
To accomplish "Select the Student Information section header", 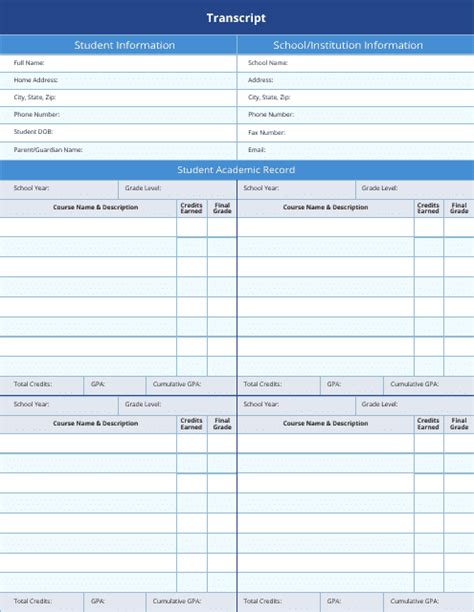I will tap(118, 45).
